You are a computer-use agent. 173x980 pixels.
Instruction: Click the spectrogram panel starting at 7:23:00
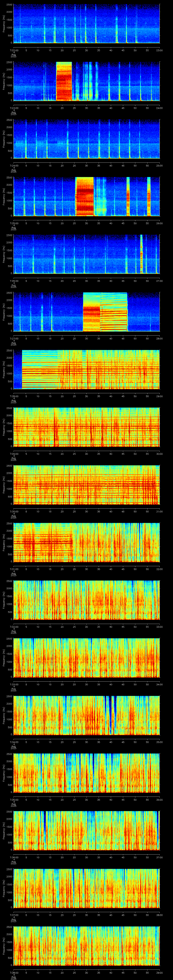point(86,81)
